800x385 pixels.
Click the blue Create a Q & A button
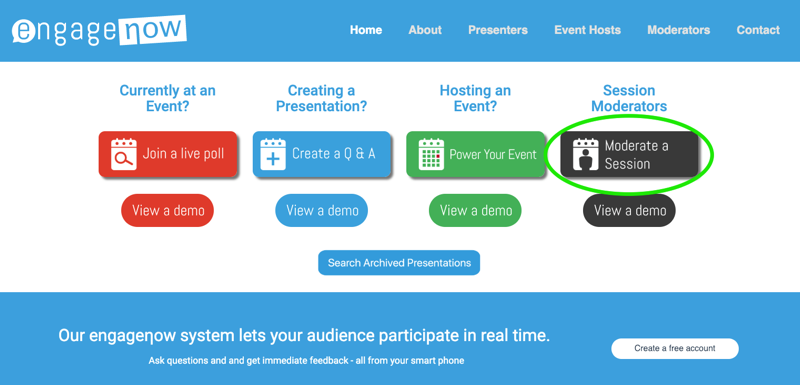322,154
